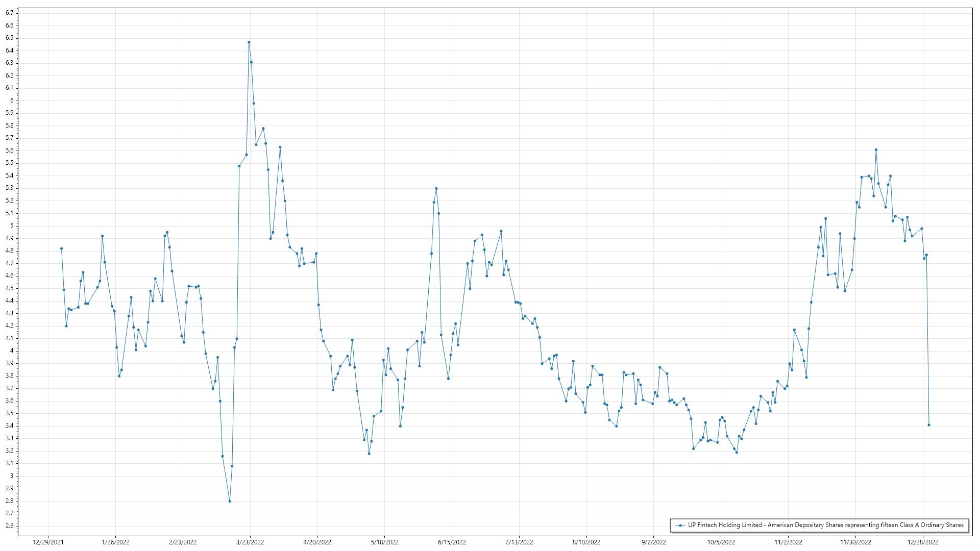Click the 11/2/2022 x-axis date label
Image resolution: width=980 pixels, height=551 pixels.
[788, 542]
